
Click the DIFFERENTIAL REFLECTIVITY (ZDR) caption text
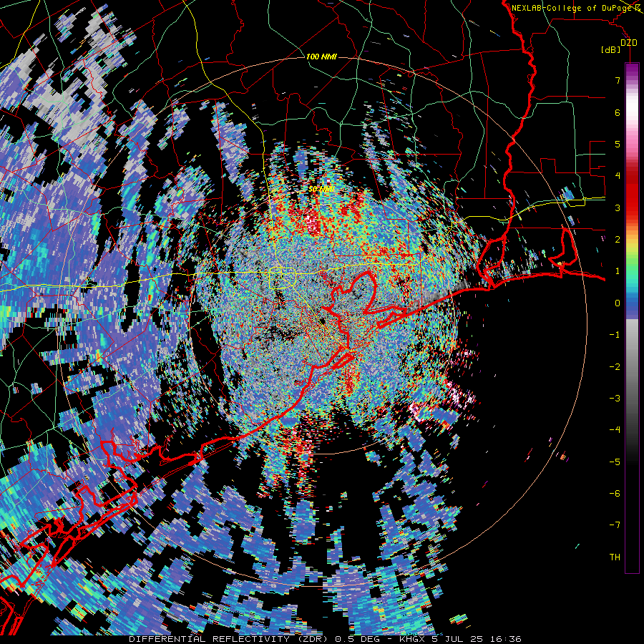(228, 639)
